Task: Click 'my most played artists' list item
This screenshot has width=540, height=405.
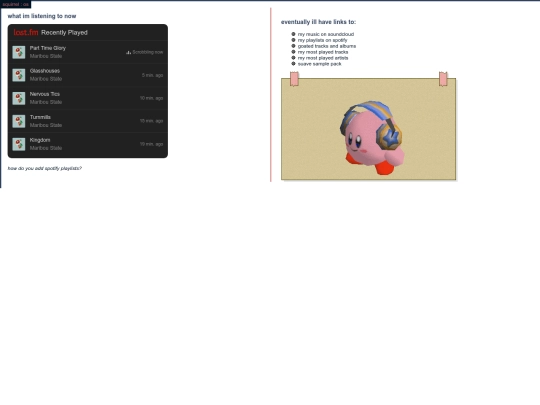Action: (323, 58)
